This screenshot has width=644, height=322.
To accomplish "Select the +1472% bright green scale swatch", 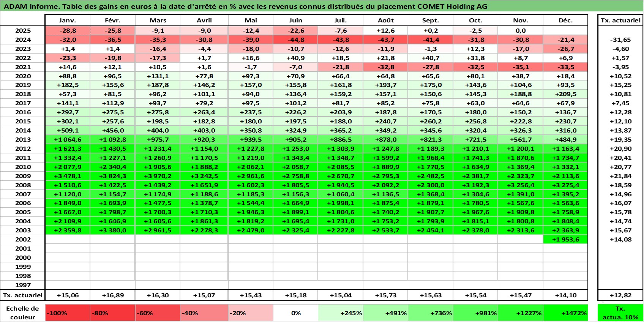I will [565, 313].
